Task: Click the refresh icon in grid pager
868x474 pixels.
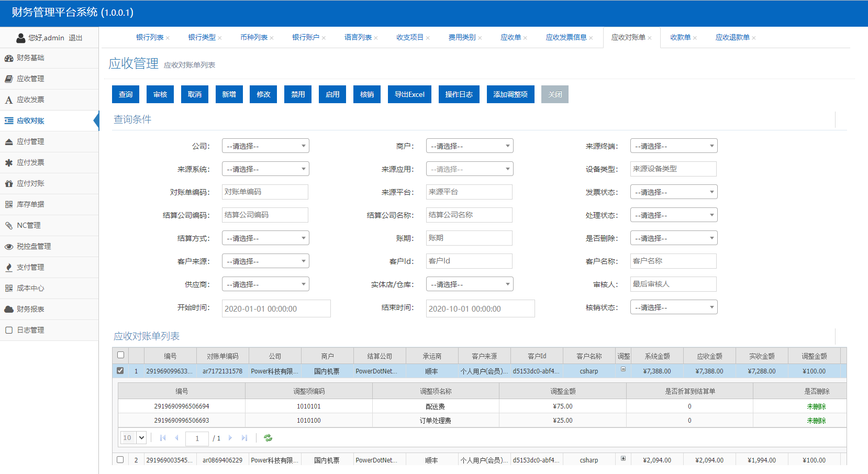Action: [x=268, y=438]
